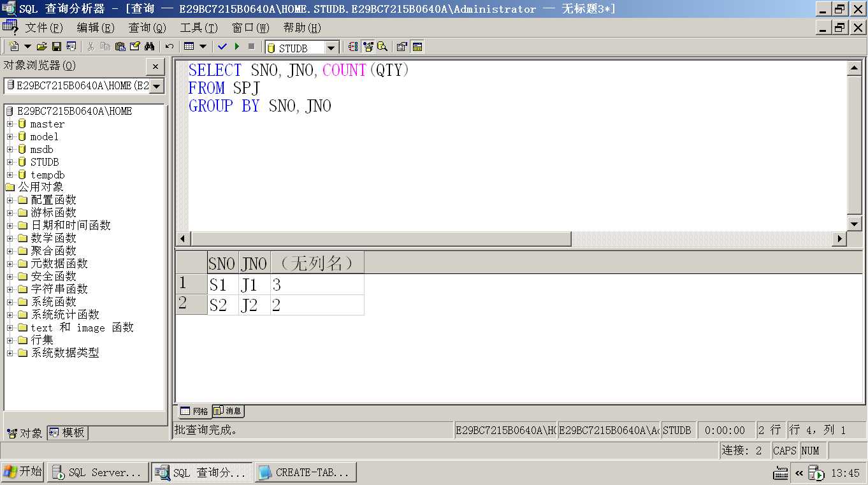Expand the master database node
The width and height of the screenshot is (868, 485).
10,124
